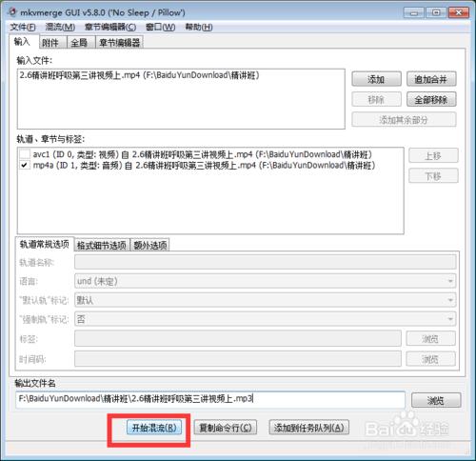Select the input file 2.6精讲班呼吸第三讲视频上.mp4
Screen dimensions: 476x461
point(140,75)
